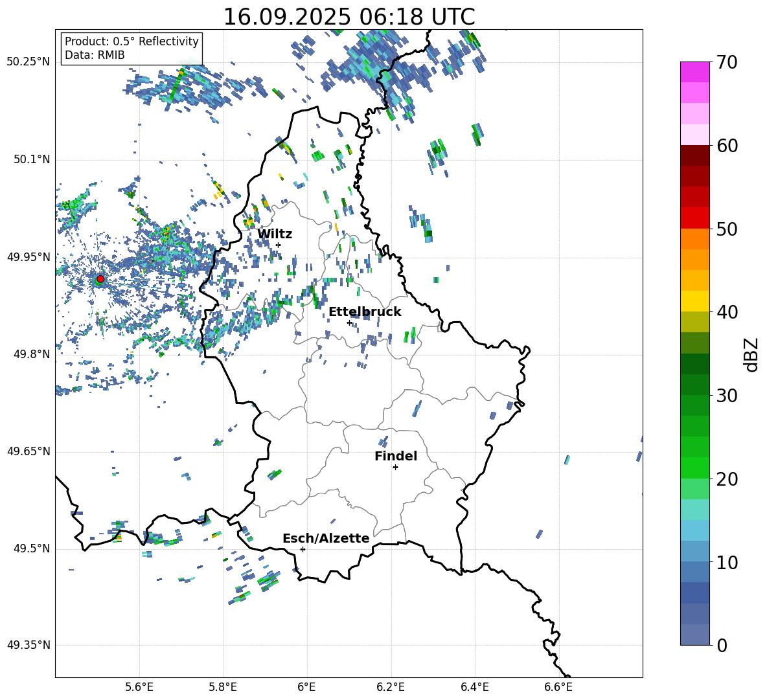Click the red radar location dot

100,279
